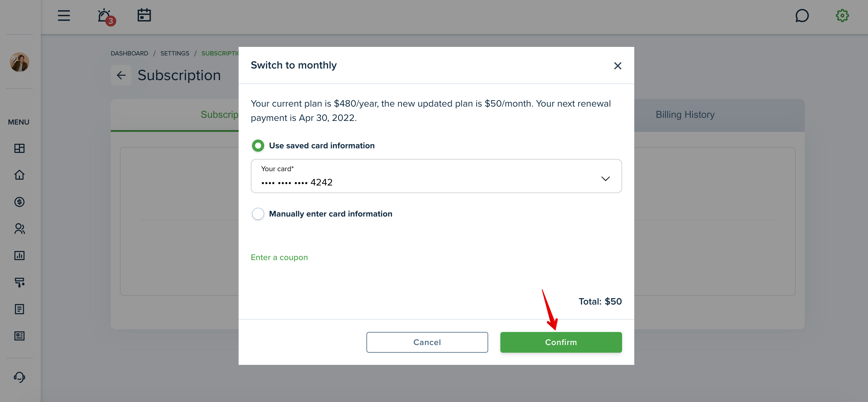This screenshot has height=402, width=868.
Task: Open the calendar icon in top bar
Action: point(144,15)
